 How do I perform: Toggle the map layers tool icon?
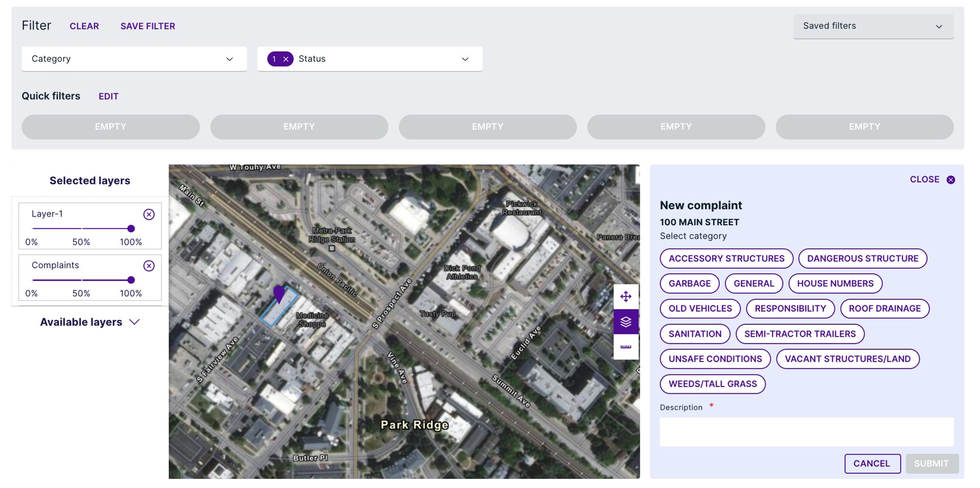coord(625,322)
